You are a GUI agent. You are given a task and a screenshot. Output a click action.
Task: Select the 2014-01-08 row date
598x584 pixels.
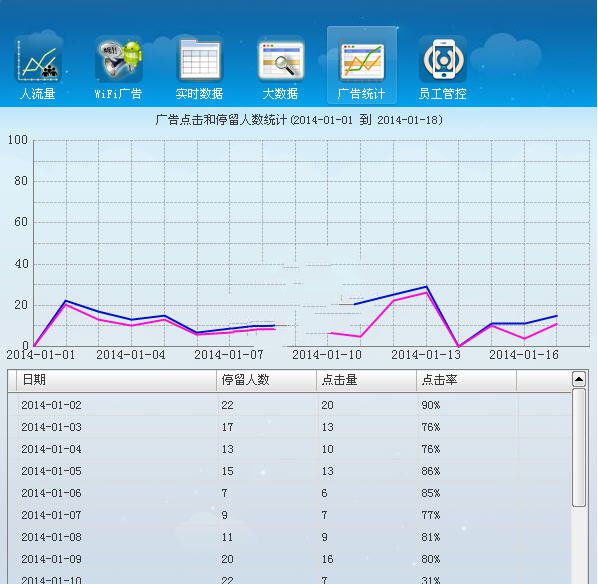coord(51,537)
